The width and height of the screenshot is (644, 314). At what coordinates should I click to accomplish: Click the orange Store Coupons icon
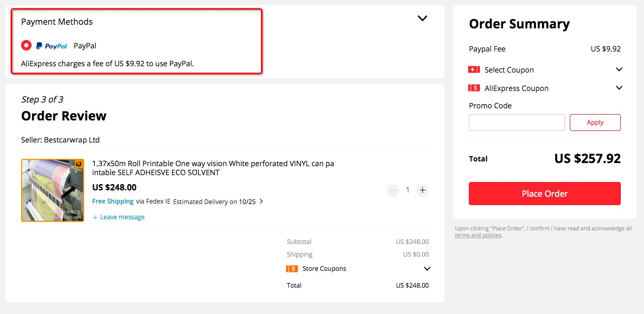click(292, 269)
